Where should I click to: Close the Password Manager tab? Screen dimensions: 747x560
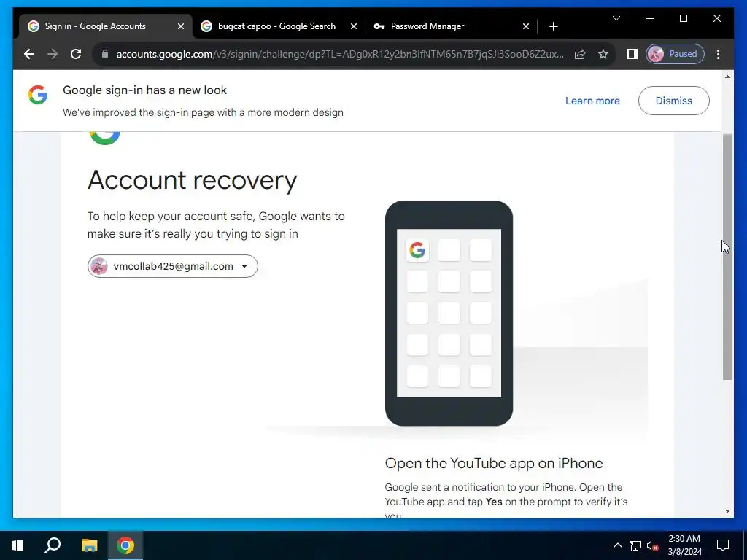coord(525,27)
